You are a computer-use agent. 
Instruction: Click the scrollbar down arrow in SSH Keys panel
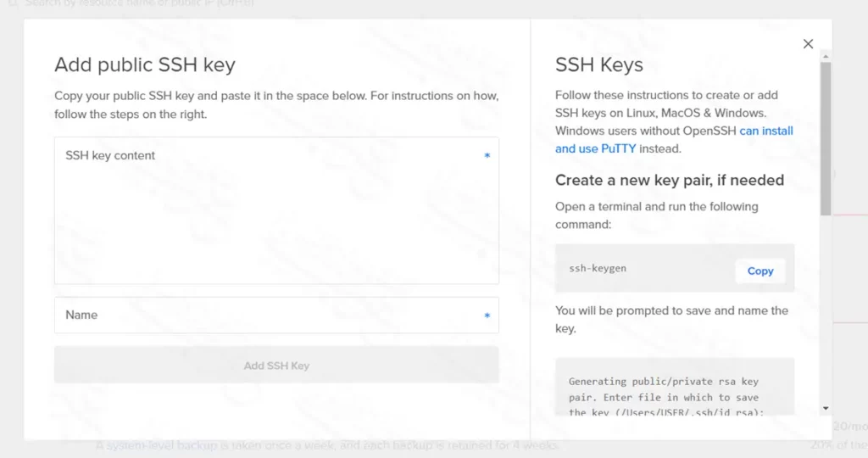pyautogui.click(x=826, y=408)
